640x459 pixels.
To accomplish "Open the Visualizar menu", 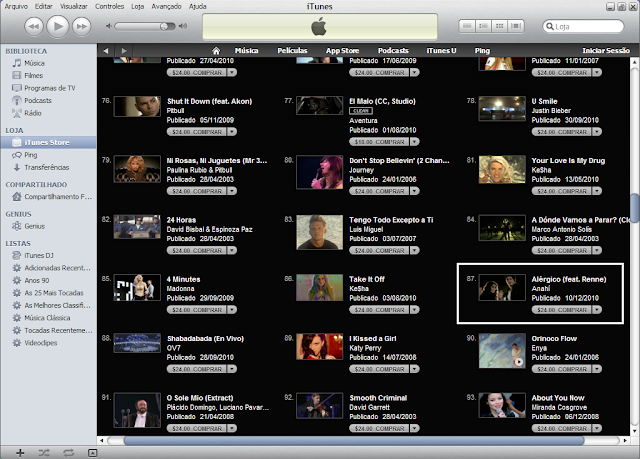I will point(73,7).
